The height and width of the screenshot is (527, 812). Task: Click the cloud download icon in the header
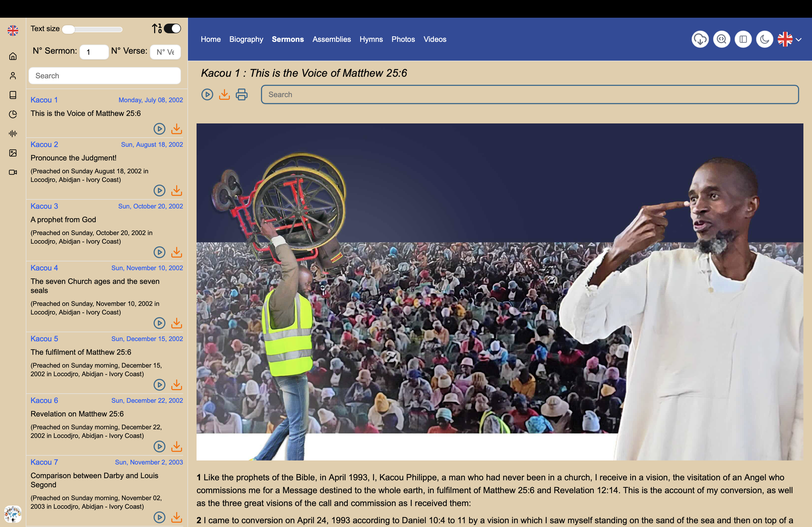(x=700, y=39)
